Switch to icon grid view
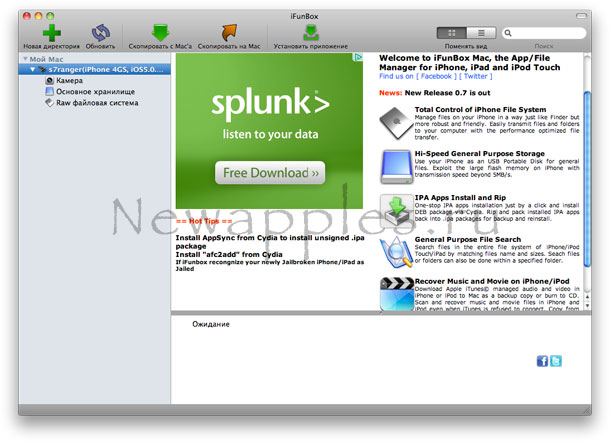610x442 pixels. click(452, 33)
